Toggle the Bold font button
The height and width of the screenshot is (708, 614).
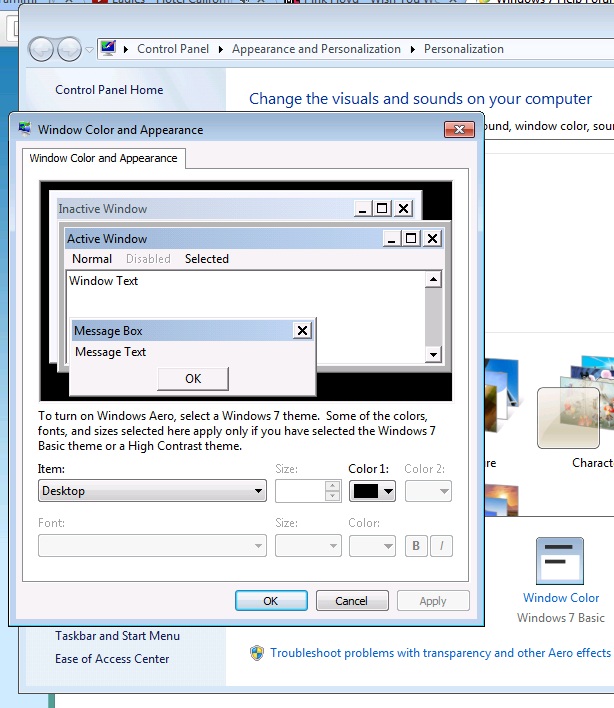coord(416,546)
